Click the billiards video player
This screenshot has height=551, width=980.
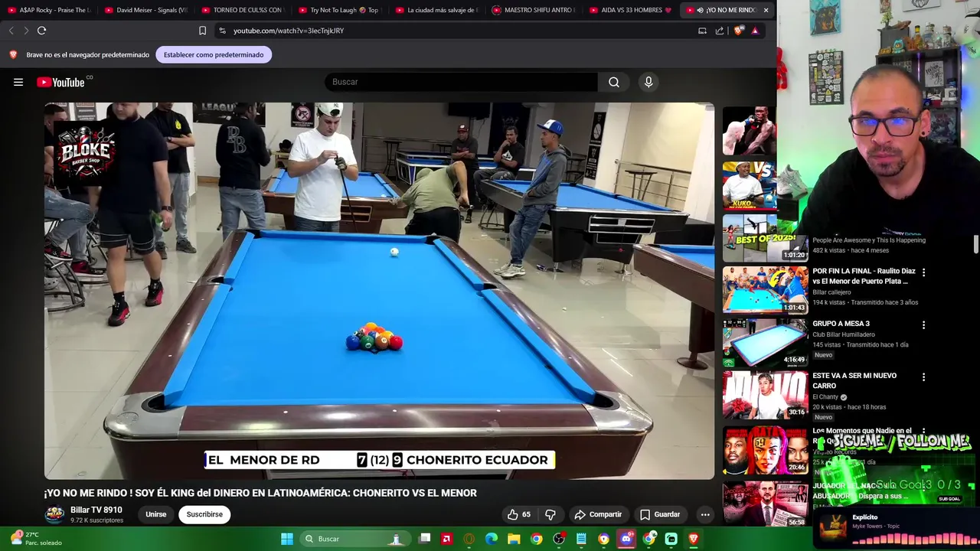coord(379,291)
